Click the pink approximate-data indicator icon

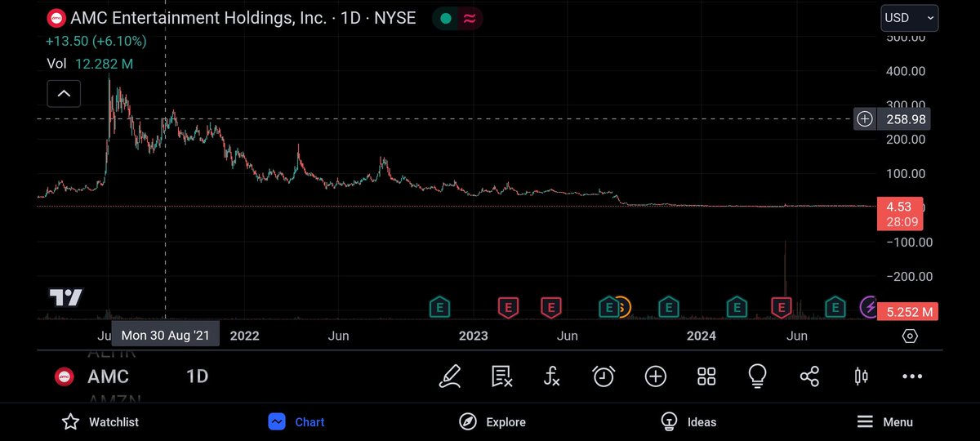click(x=470, y=18)
